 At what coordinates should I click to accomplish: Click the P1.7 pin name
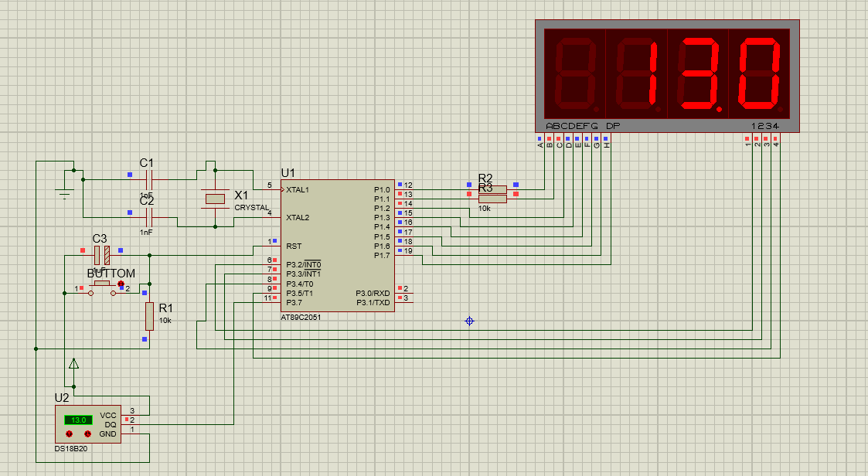click(382, 255)
